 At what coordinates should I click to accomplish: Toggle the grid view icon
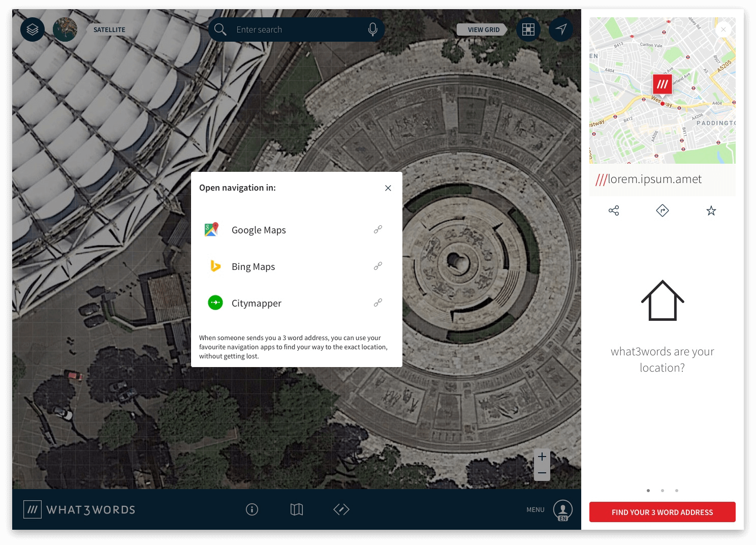pos(528,29)
